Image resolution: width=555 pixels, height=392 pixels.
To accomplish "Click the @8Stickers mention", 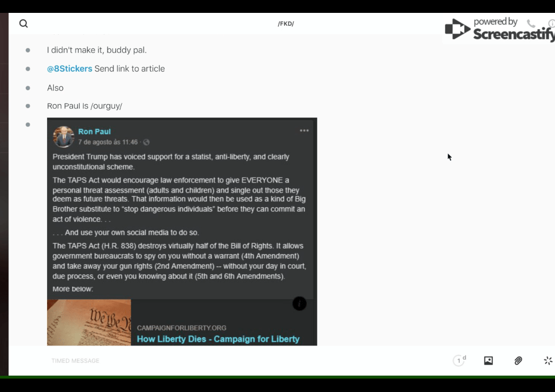I will [70, 69].
